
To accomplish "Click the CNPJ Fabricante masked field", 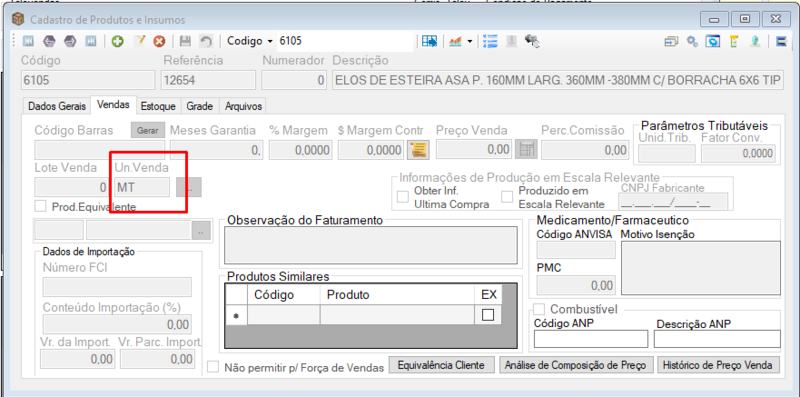I will (672, 203).
